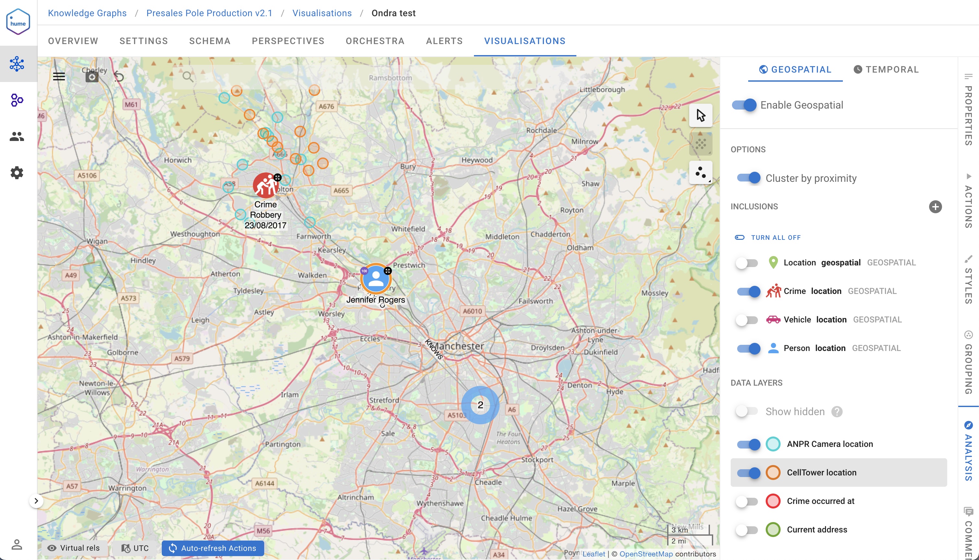Open the hamburger menu on map
The image size is (979, 560).
(59, 76)
